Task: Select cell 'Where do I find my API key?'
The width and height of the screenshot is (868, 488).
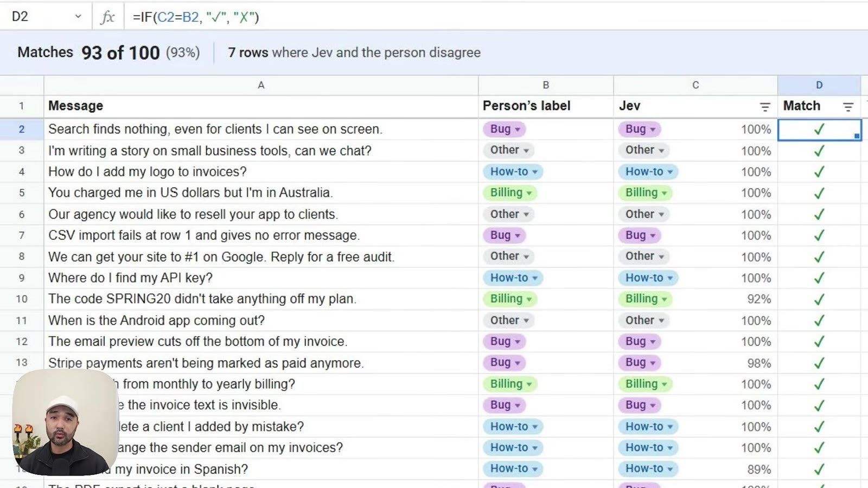Action: [261, 278]
